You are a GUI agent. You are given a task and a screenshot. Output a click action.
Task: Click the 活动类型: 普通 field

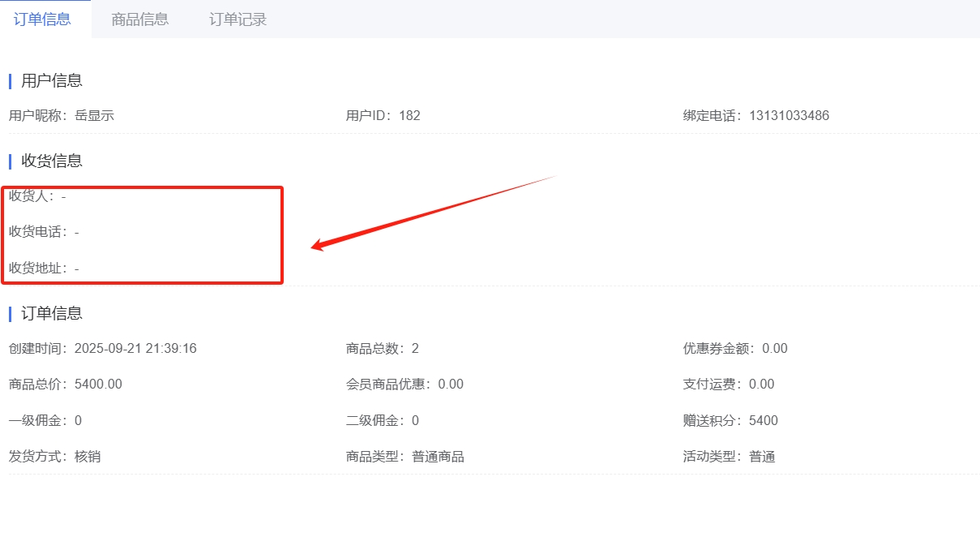pyautogui.click(x=730, y=457)
